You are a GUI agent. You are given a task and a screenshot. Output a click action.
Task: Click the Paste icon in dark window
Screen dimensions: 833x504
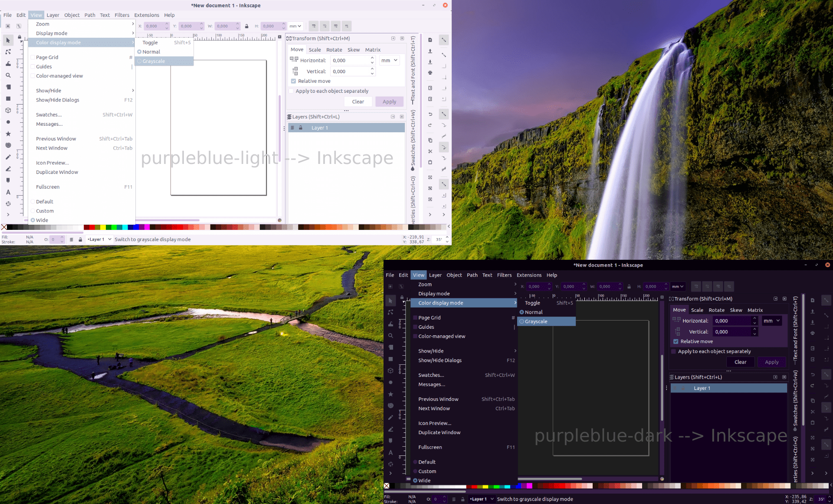tap(813, 422)
